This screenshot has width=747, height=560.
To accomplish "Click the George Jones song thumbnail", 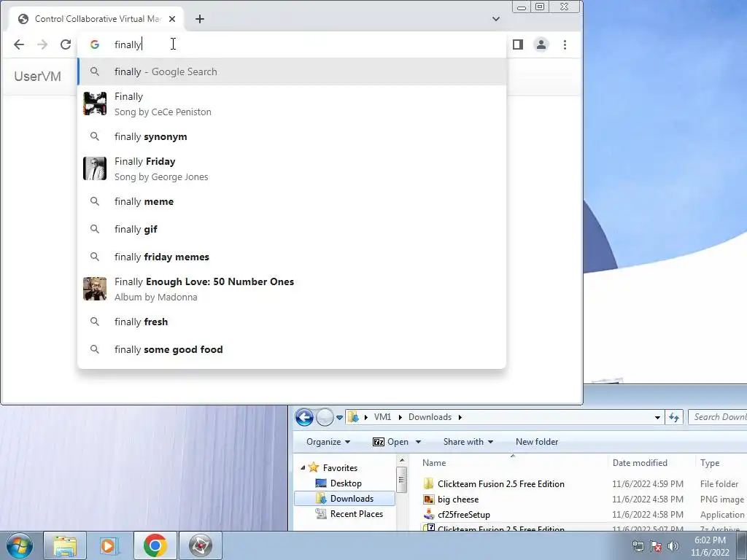I will coord(95,168).
